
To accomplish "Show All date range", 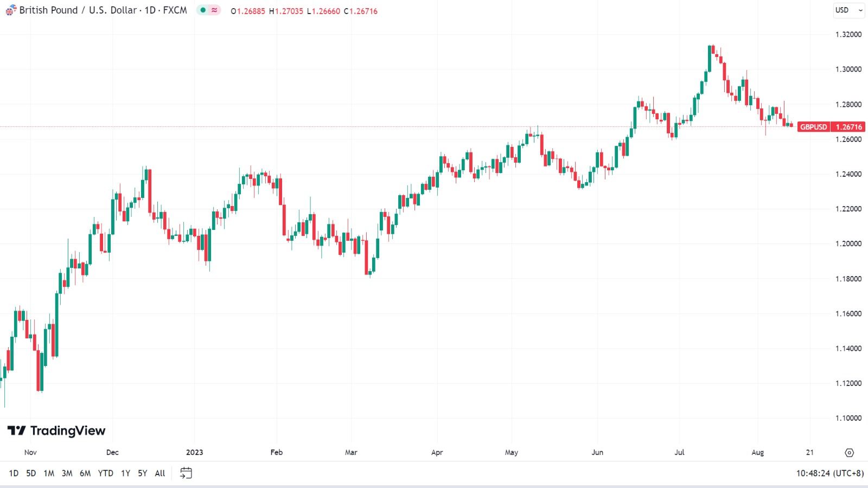I will [x=160, y=473].
